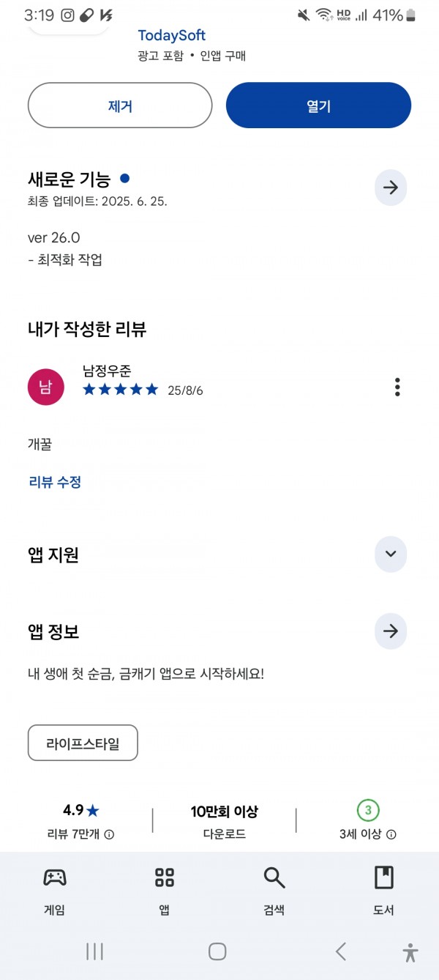Tap the three-dot menu beside review
Screen dimensions: 439x980
[397, 387]
